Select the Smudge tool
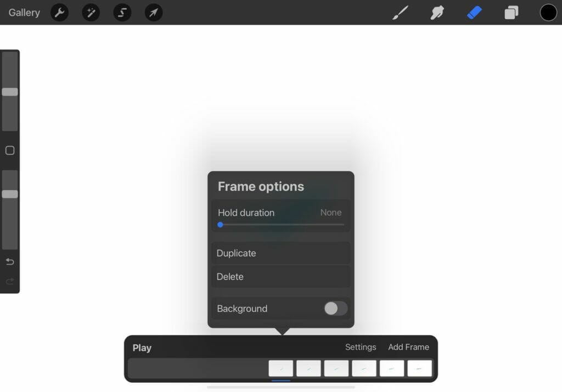 pyautogui.click(x=437, y=13)
